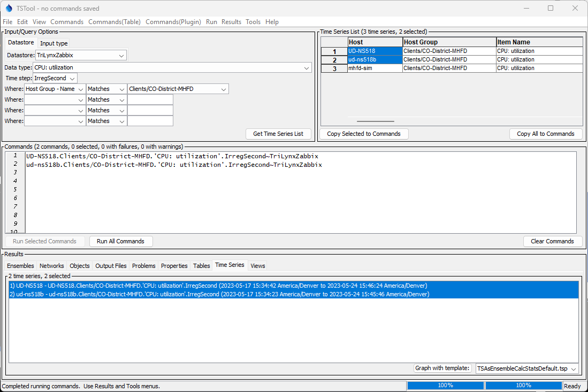Screen dimensions: 588x392
Task: Click the TSTool application icon in the title bar
Action: click(7, 8)
